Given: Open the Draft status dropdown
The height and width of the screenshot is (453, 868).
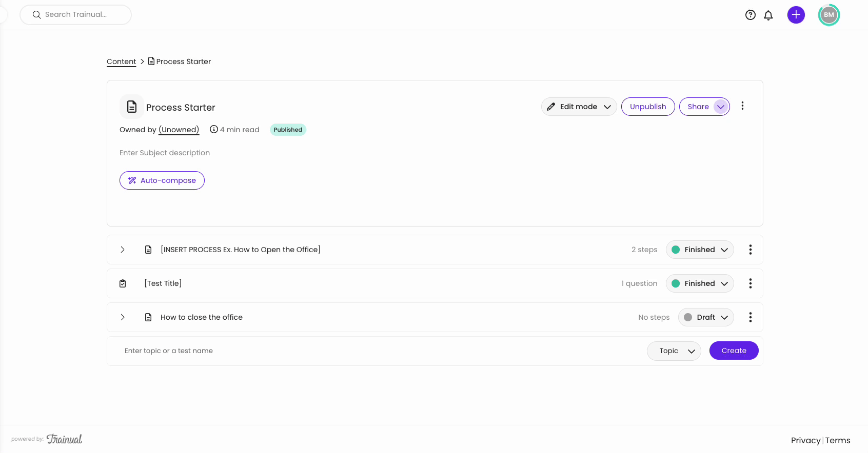Looking at the screenshot, I should pos(706,317).
